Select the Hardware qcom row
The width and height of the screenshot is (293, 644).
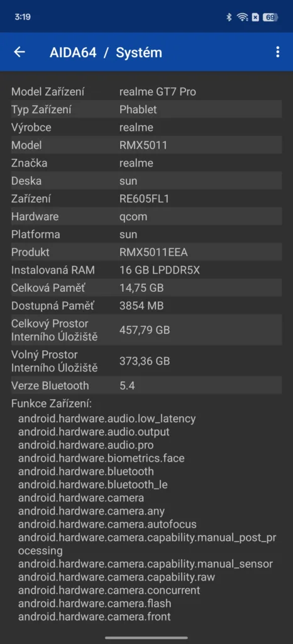coord(146,216)
